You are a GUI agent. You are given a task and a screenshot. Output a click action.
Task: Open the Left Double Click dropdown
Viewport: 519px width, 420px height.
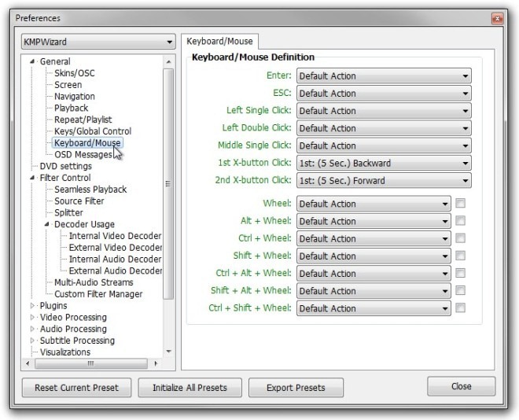pyautogui.click(x=384, y=128)
